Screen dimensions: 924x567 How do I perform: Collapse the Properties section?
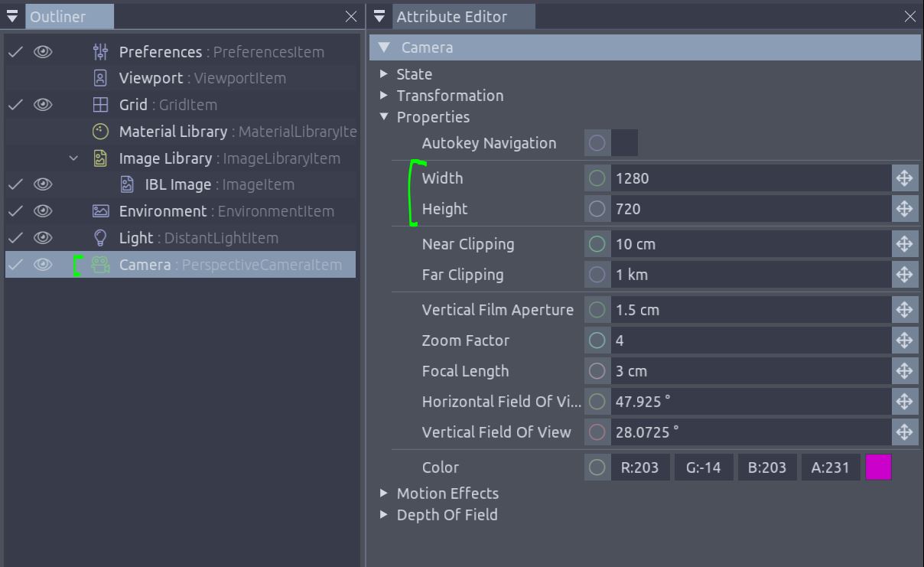384,117
